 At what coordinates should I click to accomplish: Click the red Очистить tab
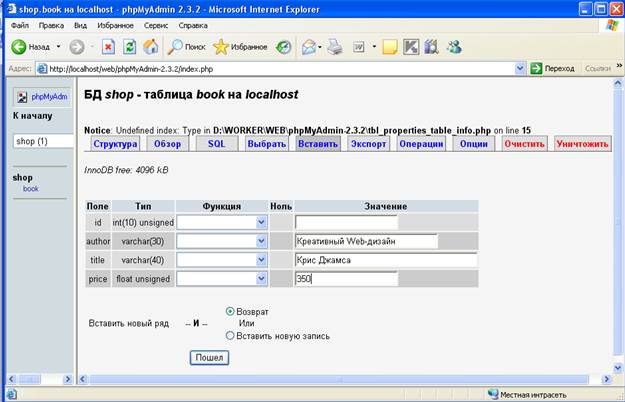click(524, 144)
